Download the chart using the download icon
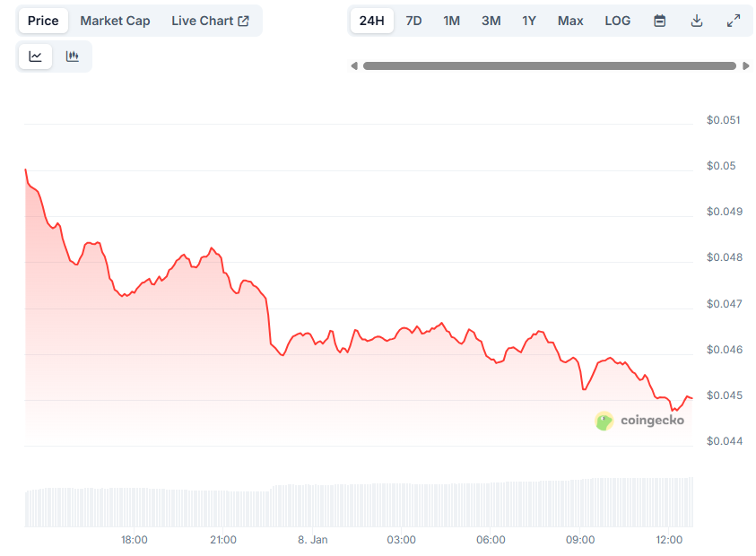 pyautogui.click(x=697, y=20)
